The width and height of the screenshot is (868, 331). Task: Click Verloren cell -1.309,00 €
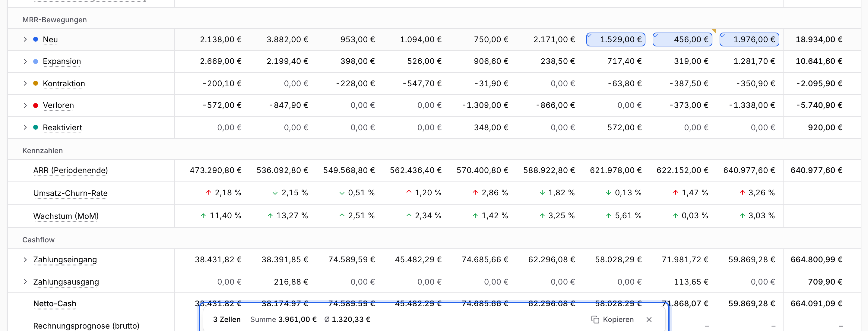485,106
